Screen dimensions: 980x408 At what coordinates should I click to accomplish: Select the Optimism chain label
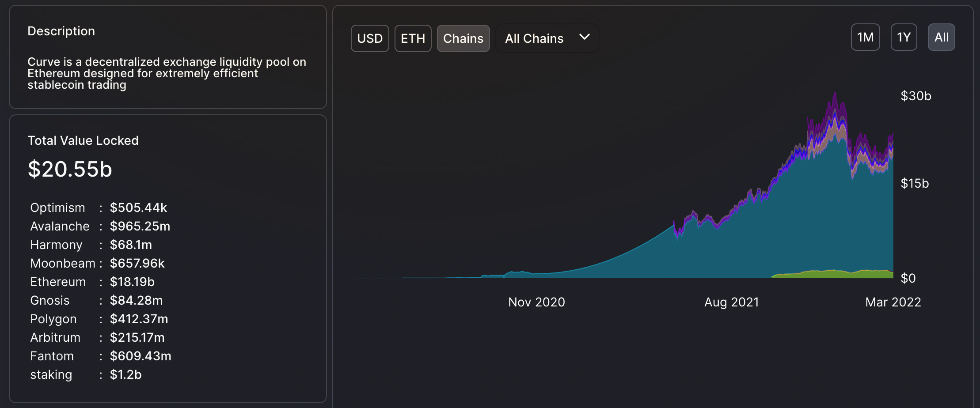57,208
